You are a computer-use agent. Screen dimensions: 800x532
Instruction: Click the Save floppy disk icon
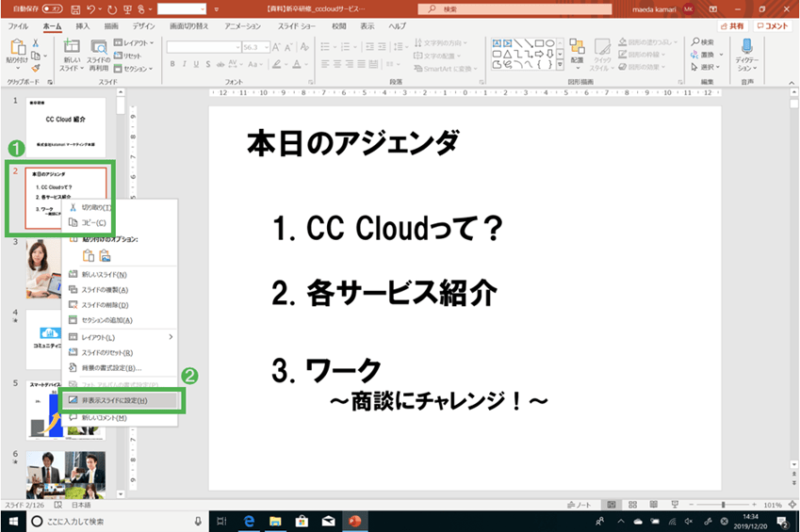pyautogui.click(x=75, y=9)
